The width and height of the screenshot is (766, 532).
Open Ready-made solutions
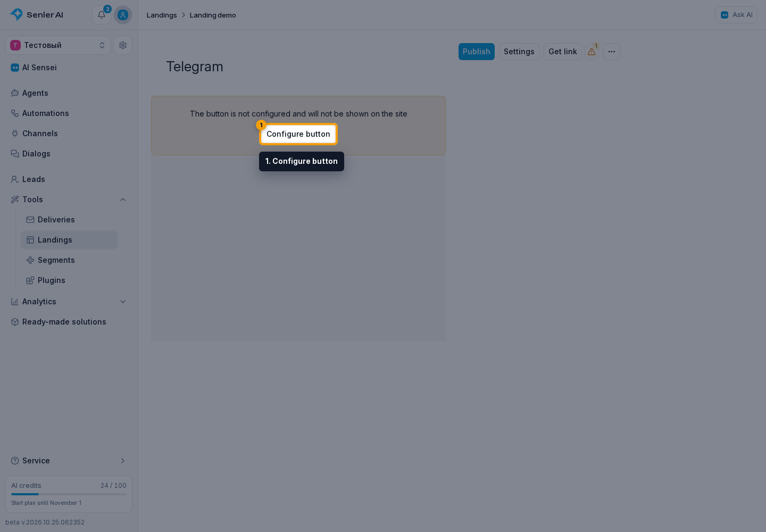click(x=69, y=322)
